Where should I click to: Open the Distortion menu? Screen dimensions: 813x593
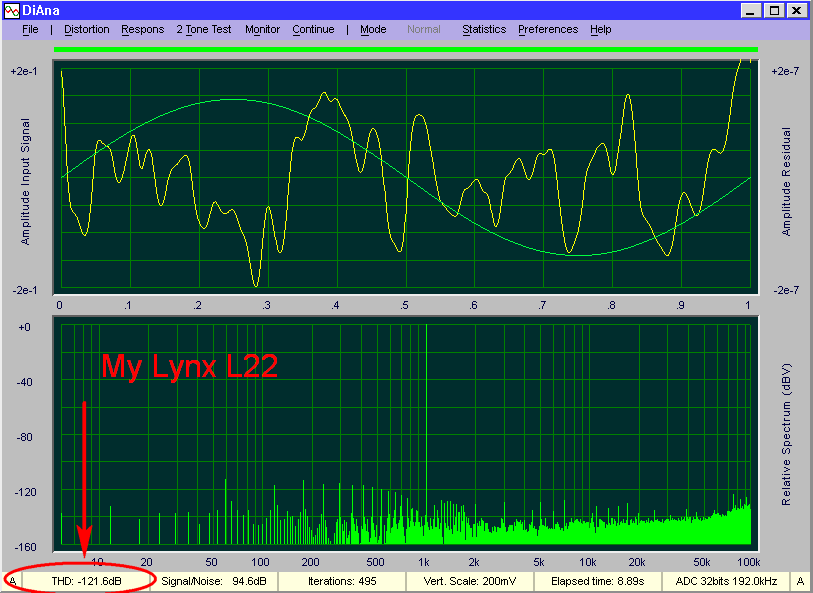87,30
